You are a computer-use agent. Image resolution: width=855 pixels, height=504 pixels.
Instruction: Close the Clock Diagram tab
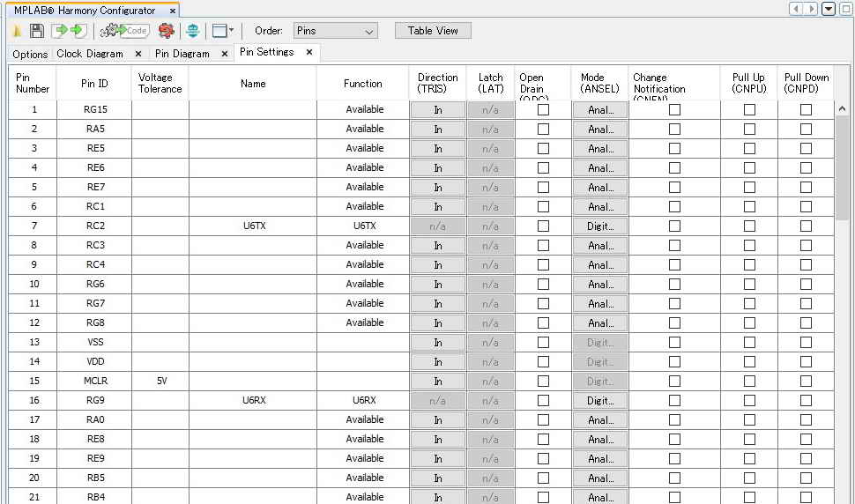138,54
